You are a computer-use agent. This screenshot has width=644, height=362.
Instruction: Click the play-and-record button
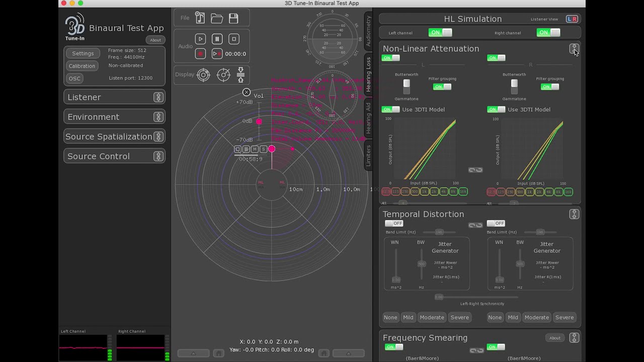217,53
